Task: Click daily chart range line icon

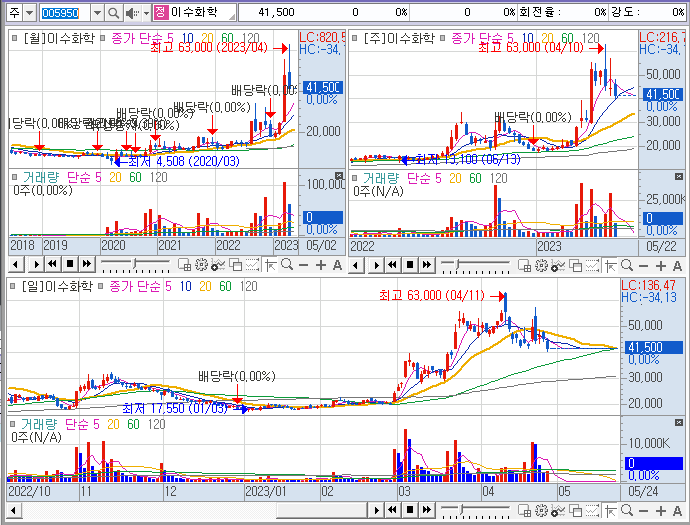Action: click(x=592, y=510)
